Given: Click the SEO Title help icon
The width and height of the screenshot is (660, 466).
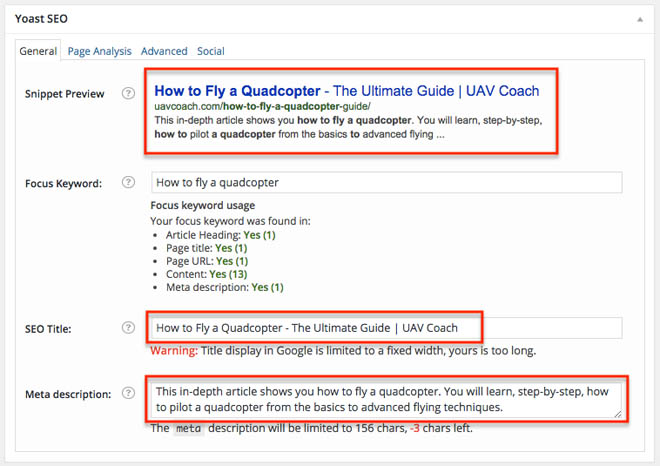Looking at the screenshot, I should tap(128, 328).
